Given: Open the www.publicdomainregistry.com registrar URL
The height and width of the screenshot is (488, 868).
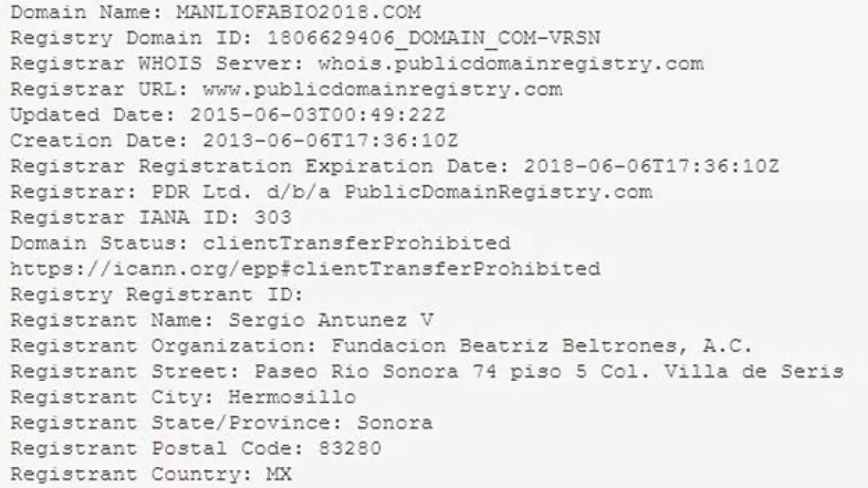Looking at the screenshot, I should (x=382, y=89).
